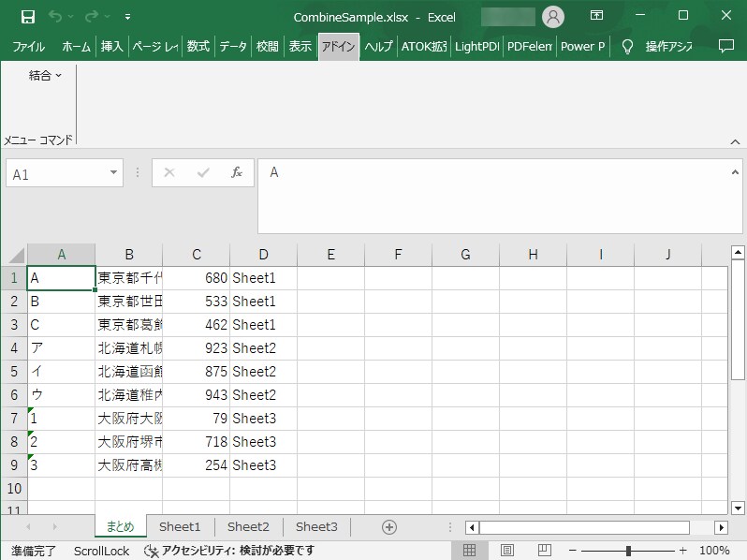The width and height of the screenshot is (747, 560).
Task: Open the 数式 ribbon tab
Action: point(198,47)
